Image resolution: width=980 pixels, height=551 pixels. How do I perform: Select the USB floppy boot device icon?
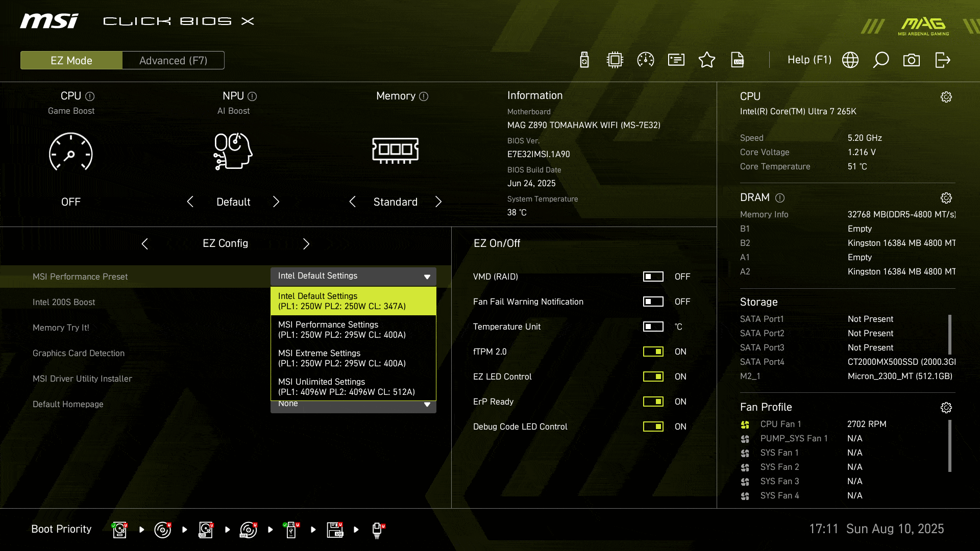[335, 530]
